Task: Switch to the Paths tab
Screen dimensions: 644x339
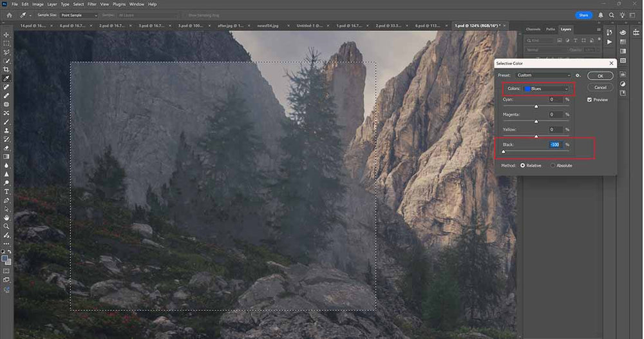Action: 551,29
